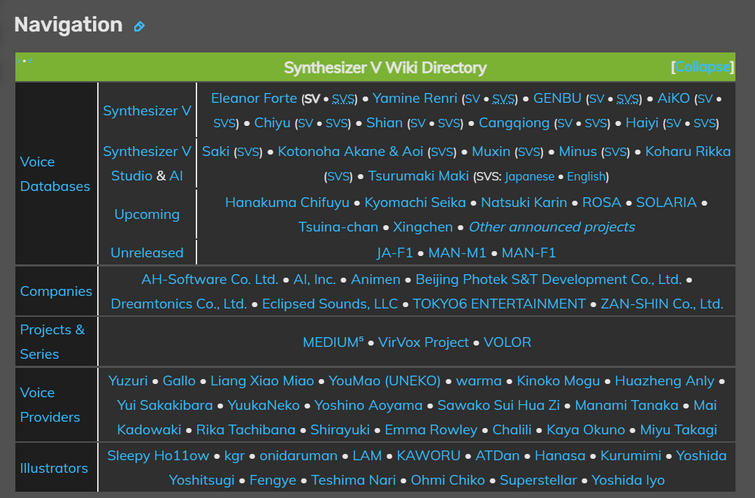
Task: Open the Natsuki Karin page
Action: (x=524, y=202)
